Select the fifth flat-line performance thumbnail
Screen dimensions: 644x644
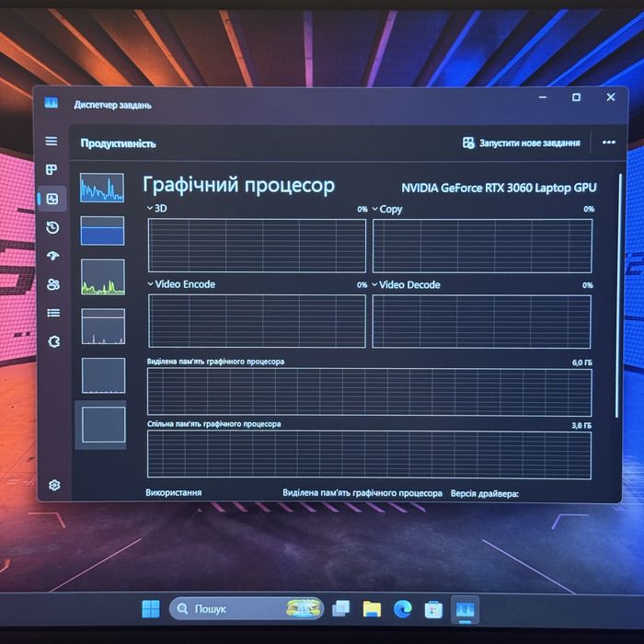point(103,375)
